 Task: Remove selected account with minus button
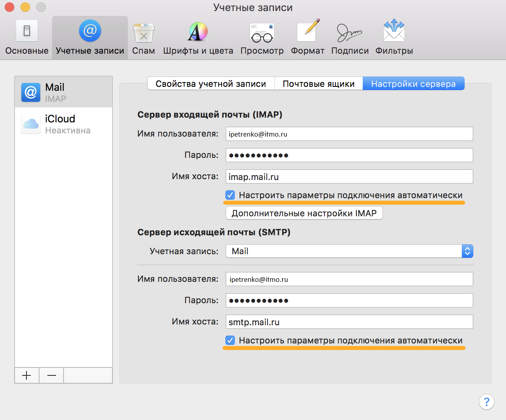pyautogui.click(x=51, y=375)
